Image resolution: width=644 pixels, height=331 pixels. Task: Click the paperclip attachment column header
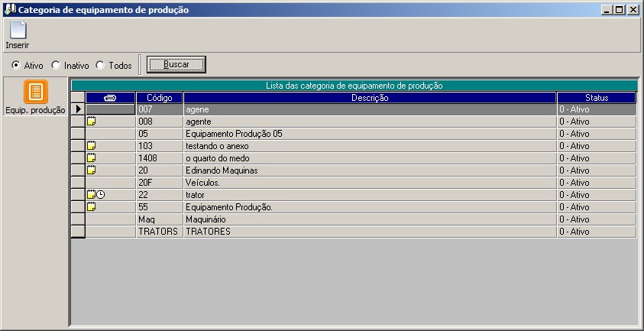coord(111,98)
